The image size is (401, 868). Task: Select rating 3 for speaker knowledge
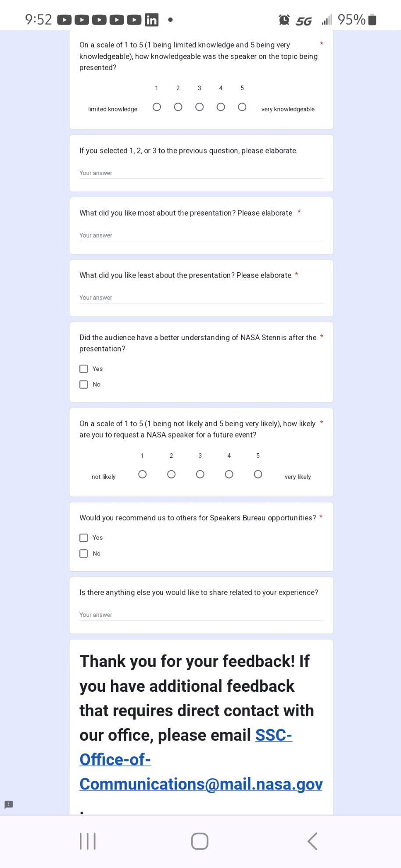[199, 107]
